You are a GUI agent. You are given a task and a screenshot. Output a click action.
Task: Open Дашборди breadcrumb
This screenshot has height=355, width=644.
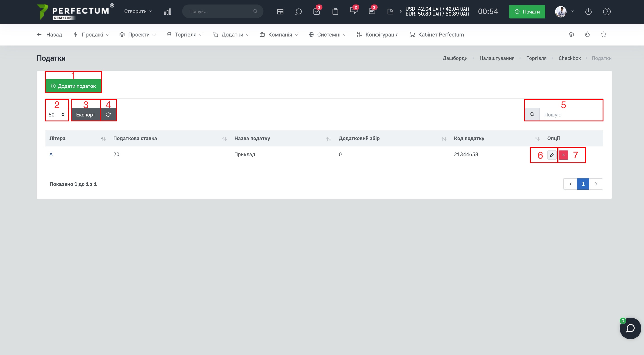coord(455,58)
